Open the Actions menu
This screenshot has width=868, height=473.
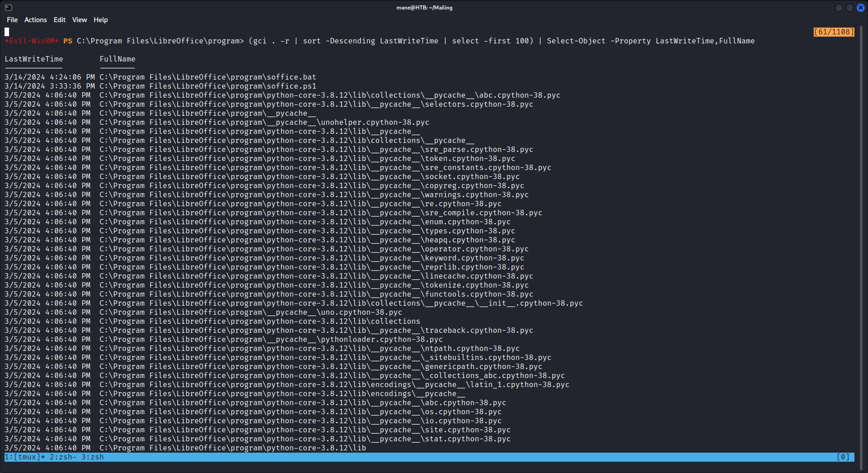tap(36, 20)
